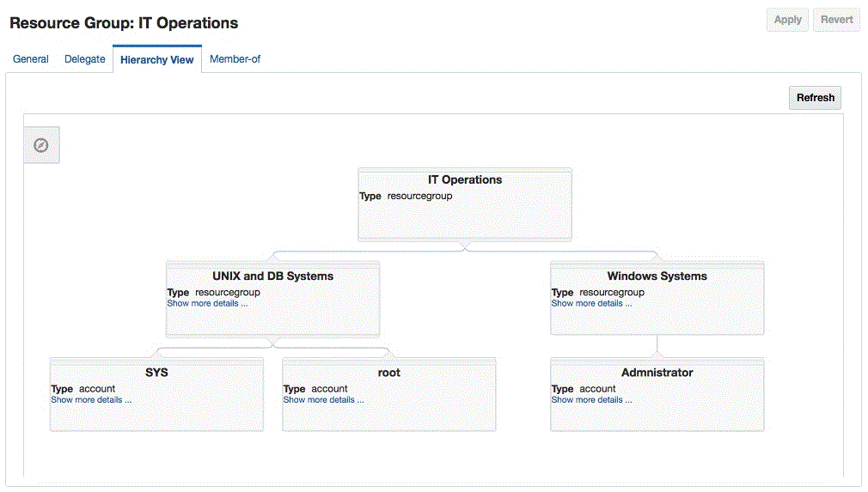Select the root node title
The height and width of the screenshot is (492, 868).
click(389, 373)
